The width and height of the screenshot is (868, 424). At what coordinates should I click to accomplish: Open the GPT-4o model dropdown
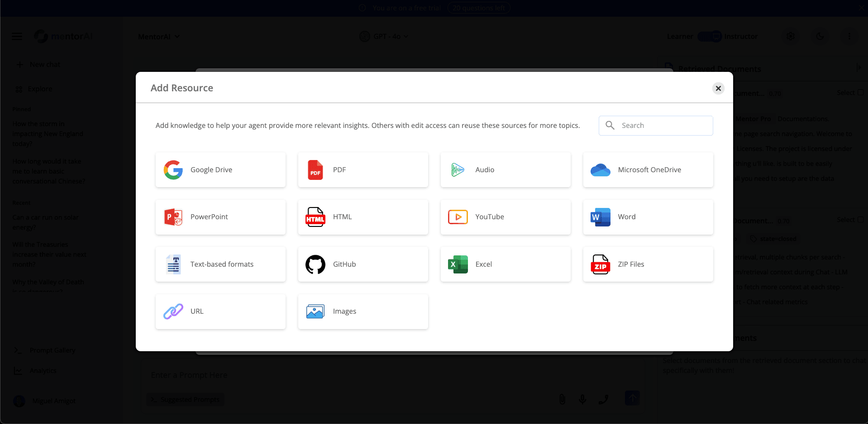(x=384, y=36)
